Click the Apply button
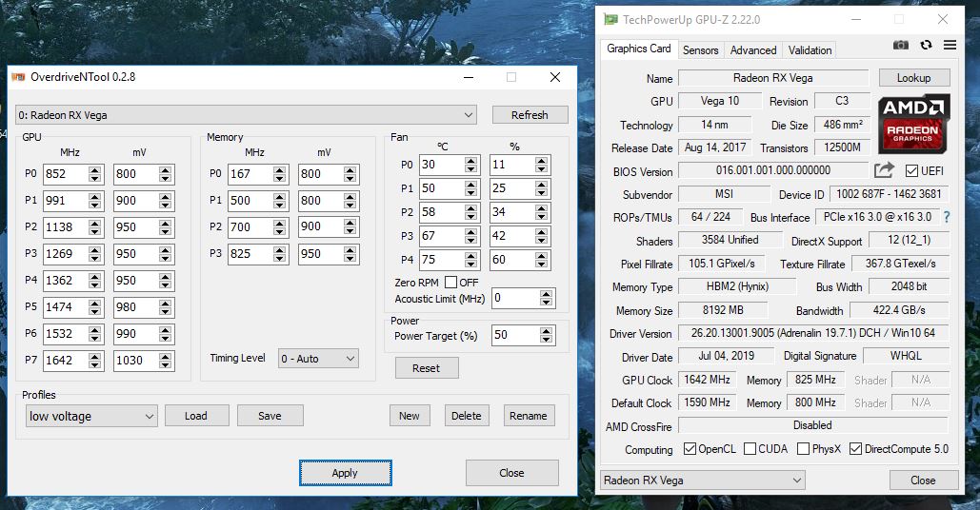The height and width of the screenshot is (510, 980). [345, 473]
